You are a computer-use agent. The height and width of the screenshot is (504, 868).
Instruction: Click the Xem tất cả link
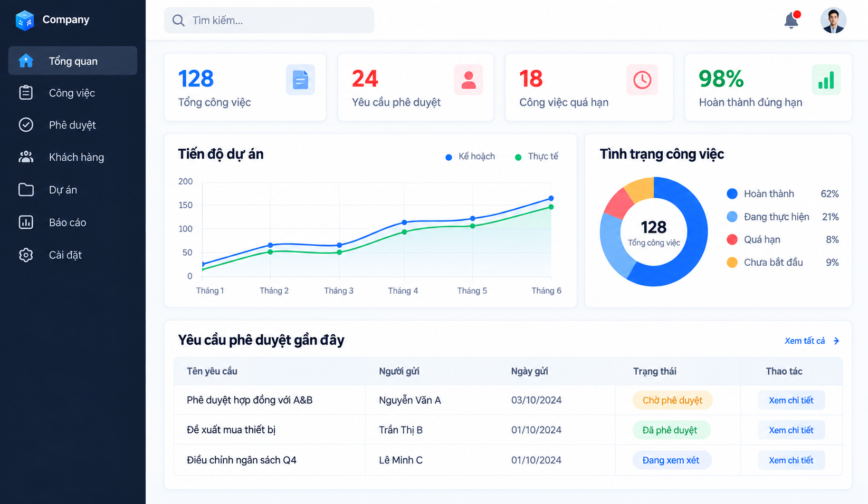805,341
